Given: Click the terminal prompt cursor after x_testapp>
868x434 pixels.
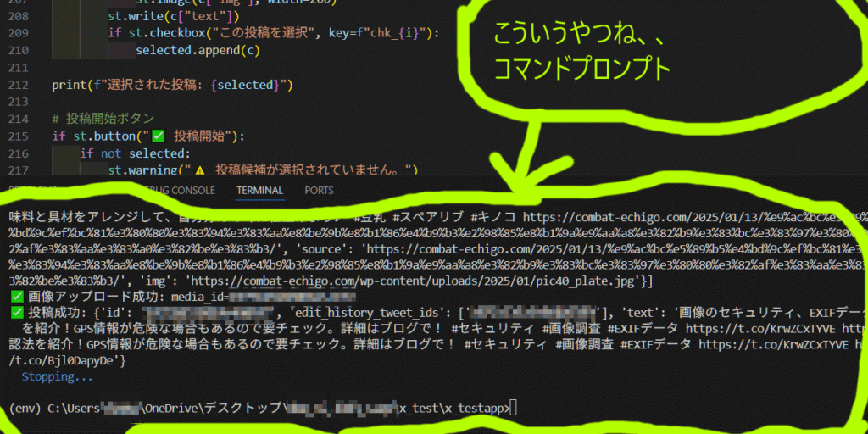Looking at the screenshot, I should coord(514,408).
